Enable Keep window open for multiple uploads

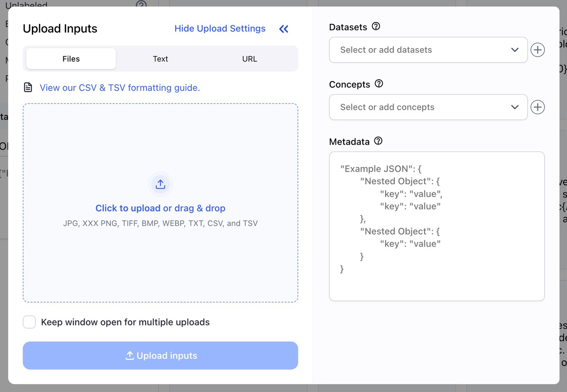click(29, 322)
